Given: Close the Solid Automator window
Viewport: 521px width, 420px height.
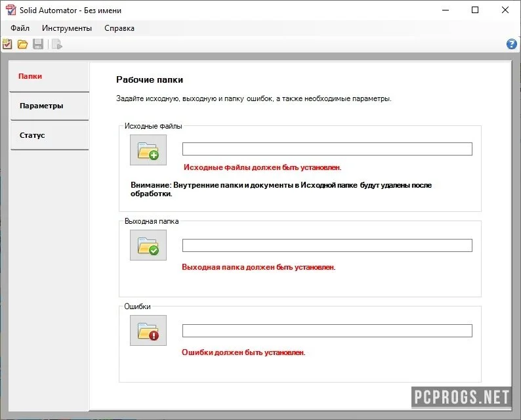Looking at the screenshot, I should coord(505,10).
